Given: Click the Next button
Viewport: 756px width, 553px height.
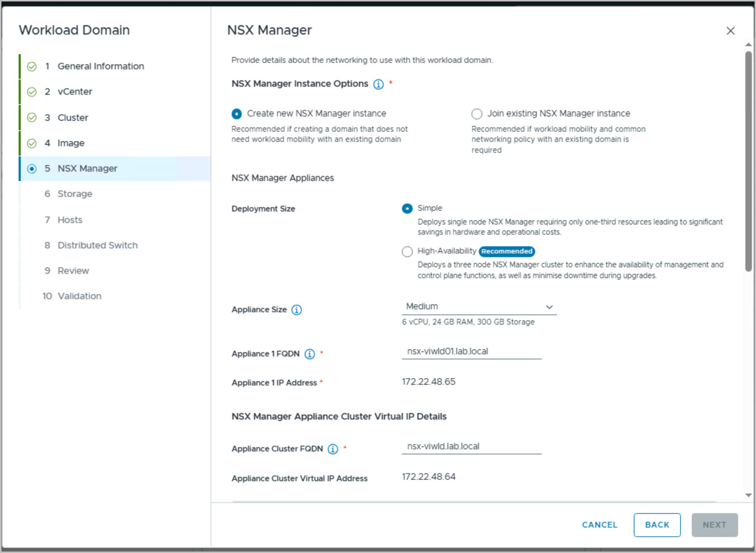Looking at the screenshot, I should [714, 525].
